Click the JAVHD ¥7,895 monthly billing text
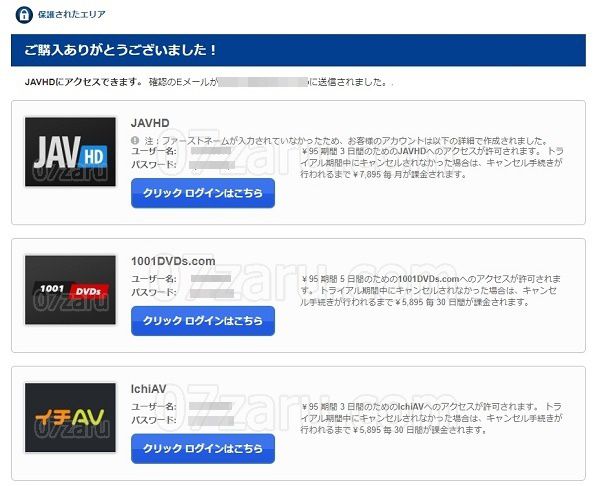 383,175
